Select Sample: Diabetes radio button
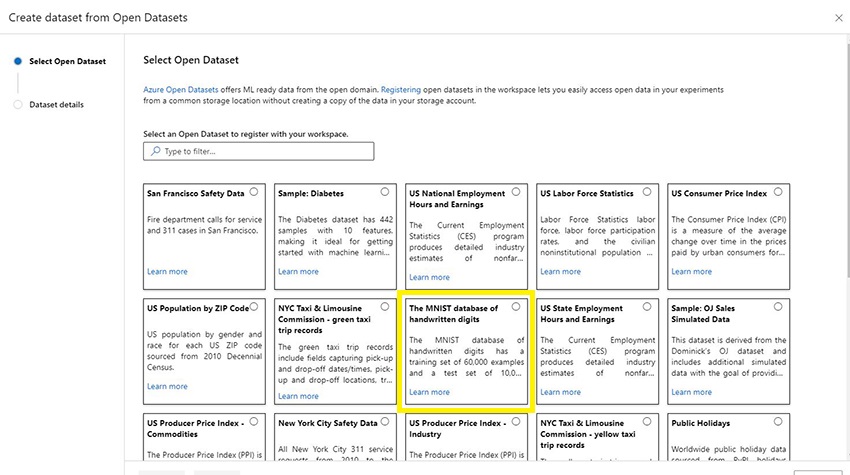The width and height of the screenshot is (850, 475). click(x=385, y=192)
